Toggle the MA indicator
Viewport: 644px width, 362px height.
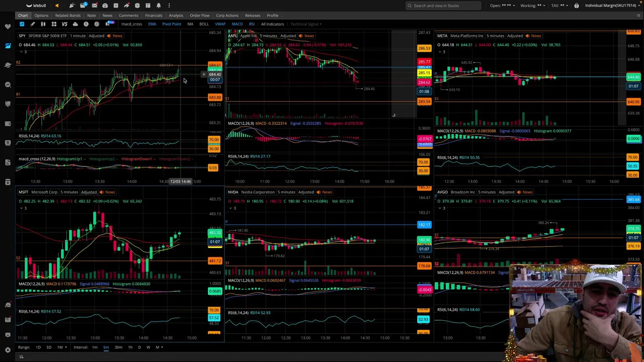(x=190, y=24)
